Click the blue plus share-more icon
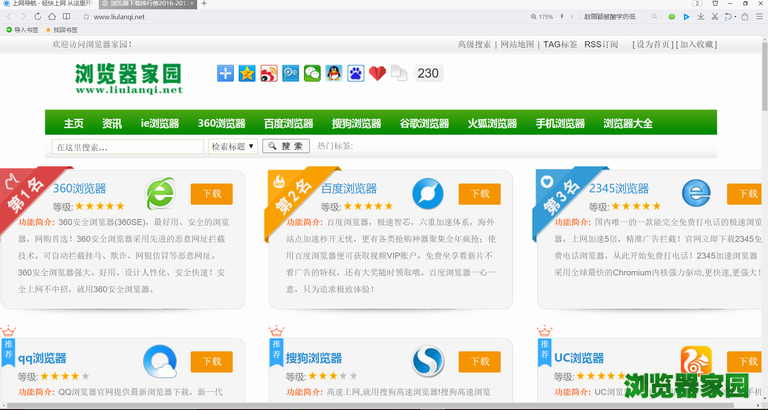This screenshot has height=410, width=768. click(x=225, y=73)
